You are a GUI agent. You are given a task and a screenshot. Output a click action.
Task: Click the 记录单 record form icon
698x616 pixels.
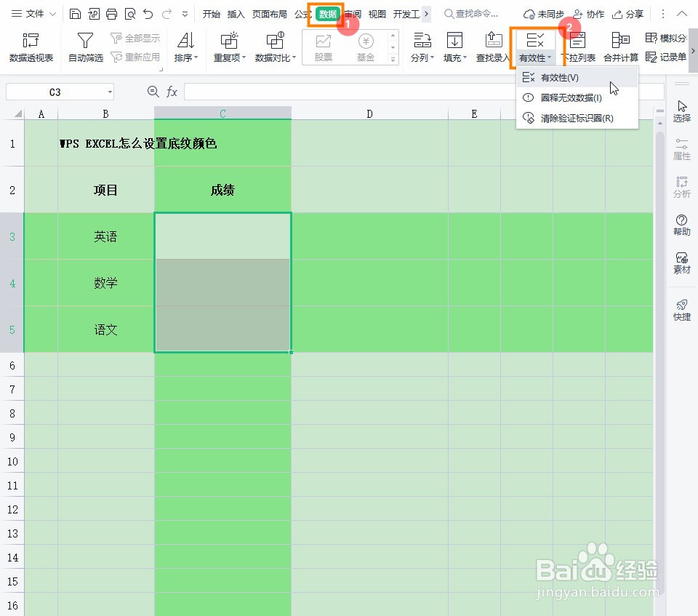[666, 57]
